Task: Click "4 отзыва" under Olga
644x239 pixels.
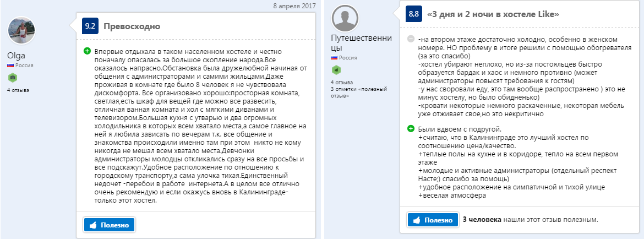Action: [18, 90]
